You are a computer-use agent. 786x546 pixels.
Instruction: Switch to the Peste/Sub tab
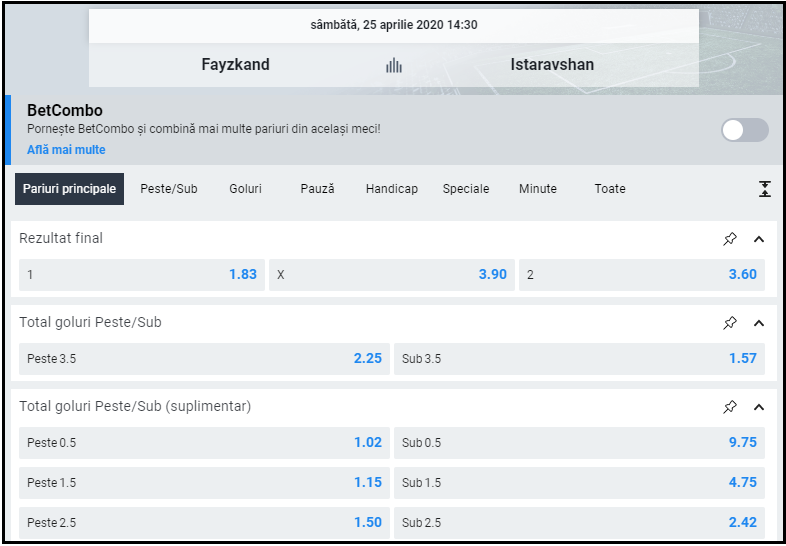tap(169, 189)
